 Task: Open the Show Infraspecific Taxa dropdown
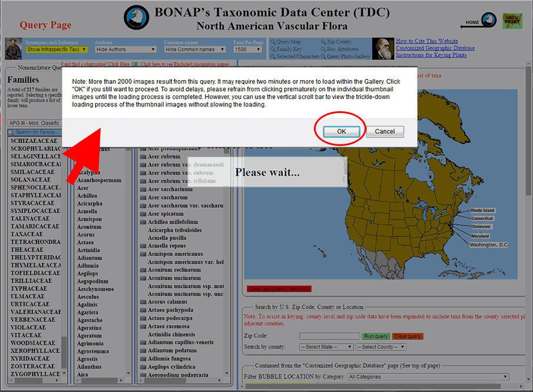tap(57, 49)
